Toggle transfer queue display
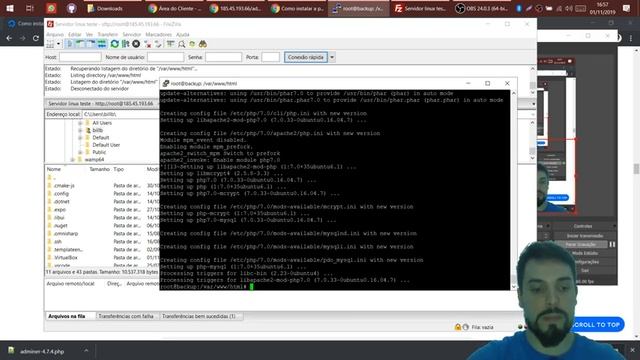Image resolution: width=640 pixels, height=360 pixels. point(102,44)
